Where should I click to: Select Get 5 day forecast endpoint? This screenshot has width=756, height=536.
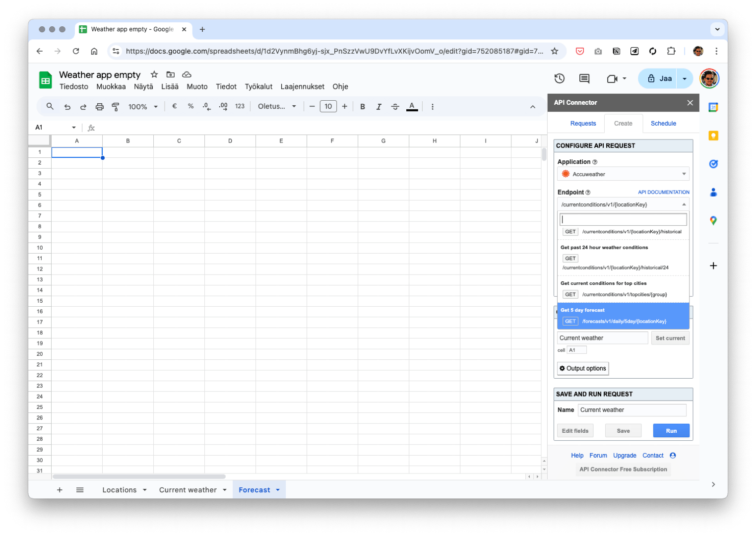click(623, 316)
